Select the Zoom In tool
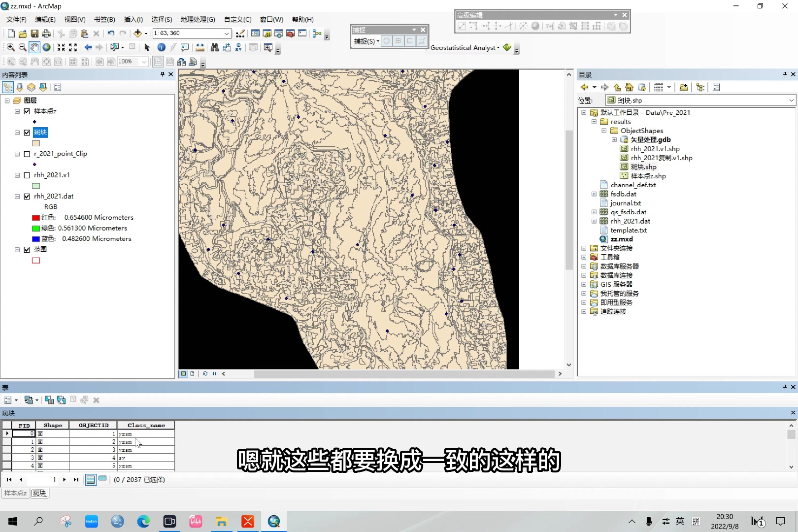Viewport: 798px width, 532px height. coord(11,47)
